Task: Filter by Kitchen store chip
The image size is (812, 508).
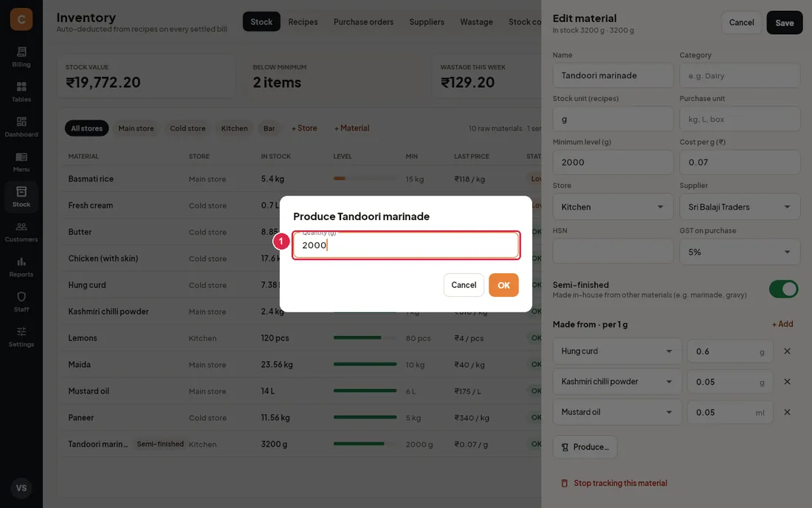Action: click(234, 128)
